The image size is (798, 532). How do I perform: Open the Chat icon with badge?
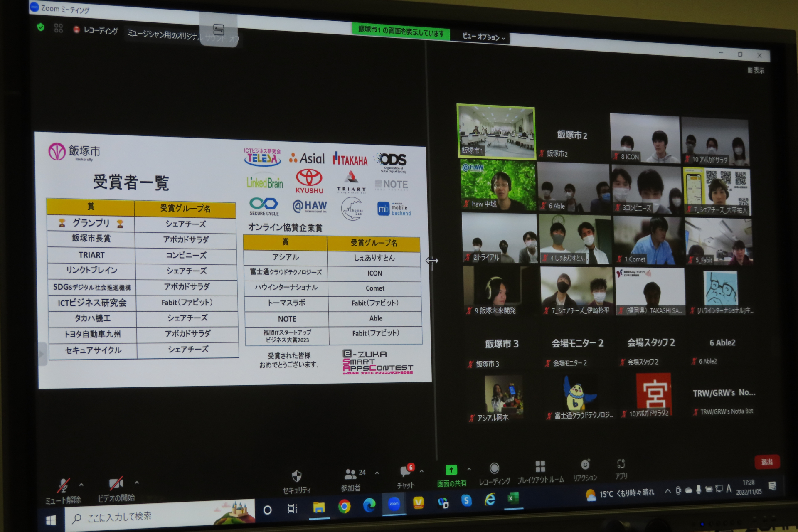pyautogui.click(x=406, y=472)
